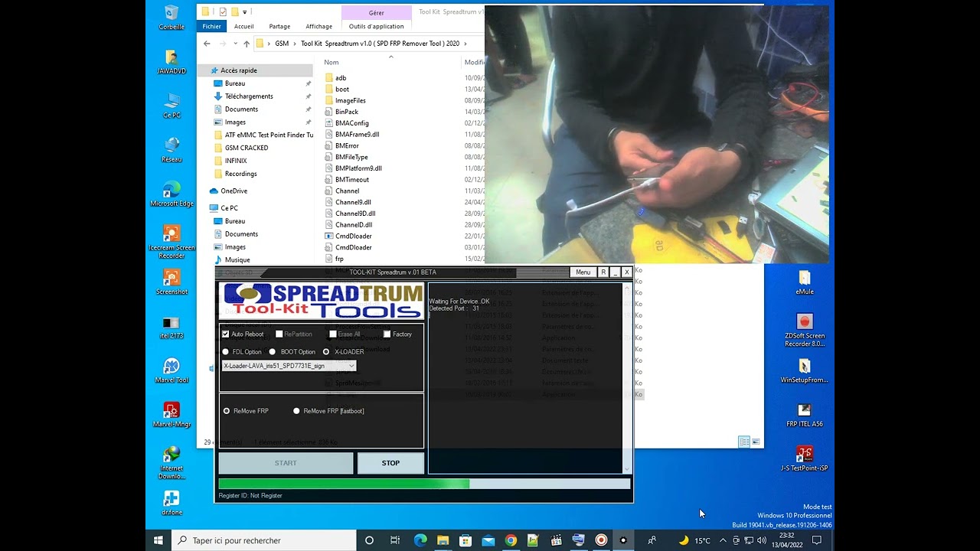Open the itel 2173 desktop icon
The image size is (980, 551).
(171, 327)
